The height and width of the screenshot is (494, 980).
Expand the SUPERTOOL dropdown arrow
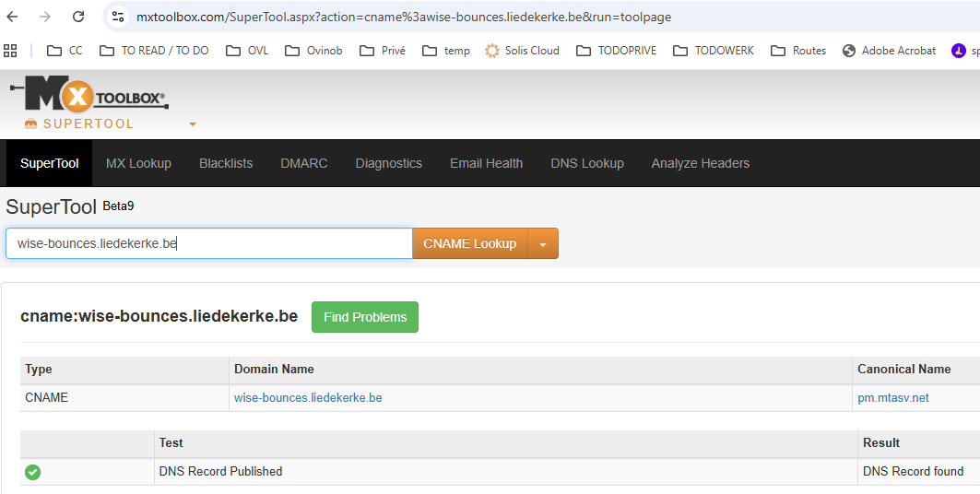tap(193, 124)
